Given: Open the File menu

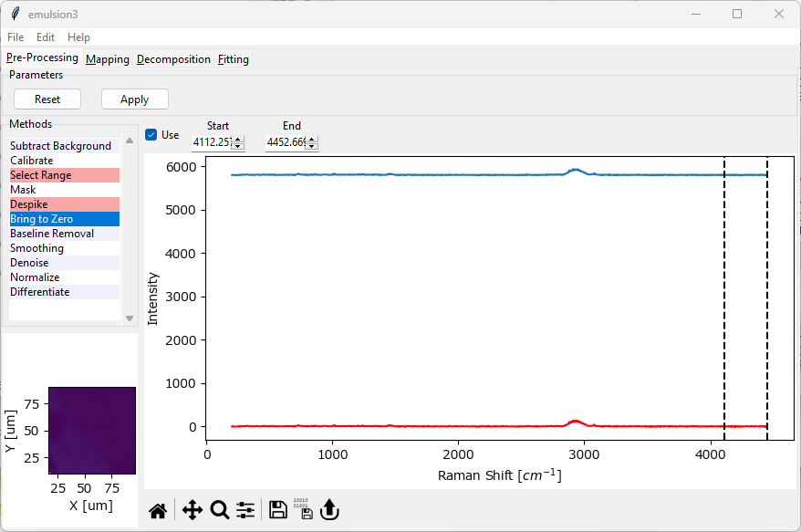Looking at the screenshot, I should tap(16, 37).
